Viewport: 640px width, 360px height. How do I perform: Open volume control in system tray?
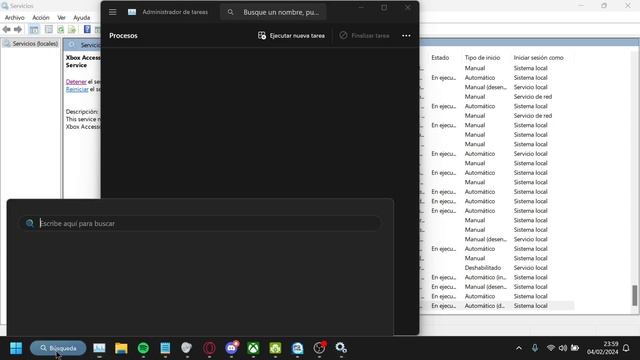click(x=563, y=348)
